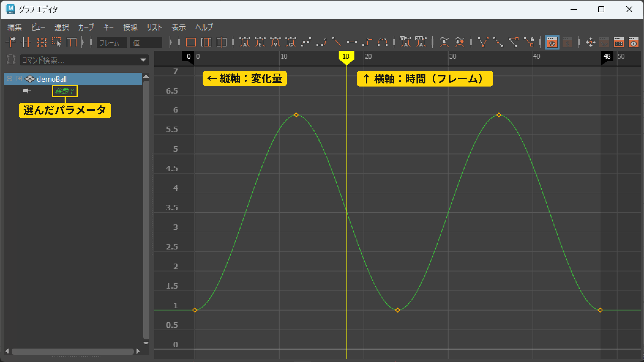Set Plateau tangents icon
Screen dimensions: 644x362
point(382,42)
